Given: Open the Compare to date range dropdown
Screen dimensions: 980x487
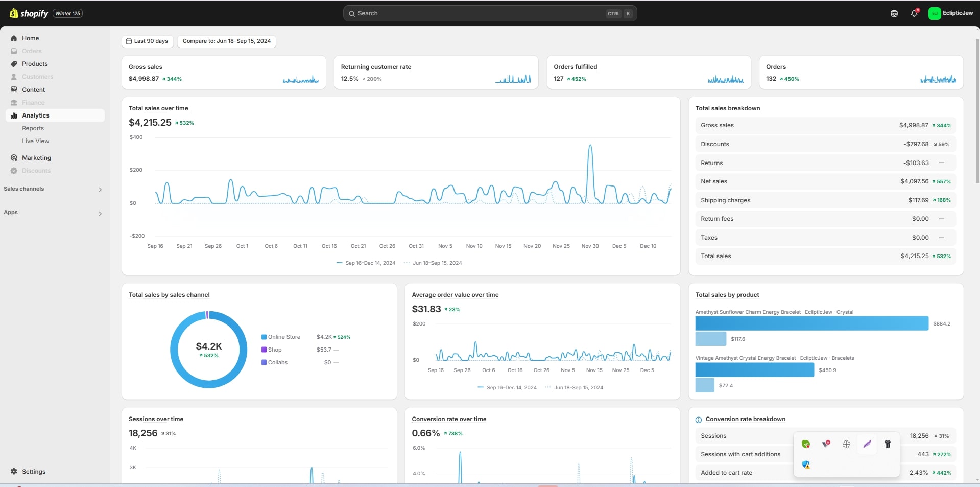Looking at the screenshot, I should [226, 41].
